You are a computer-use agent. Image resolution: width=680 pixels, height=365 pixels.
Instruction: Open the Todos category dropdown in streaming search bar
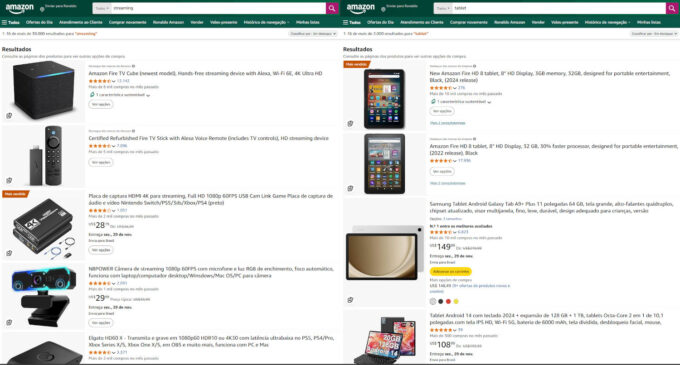click(x=101, y=8)
